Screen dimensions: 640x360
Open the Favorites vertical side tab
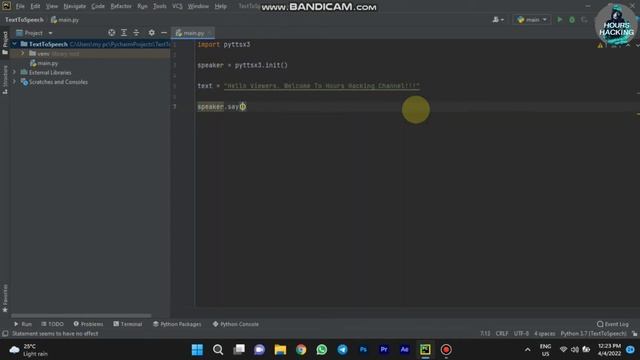coord(5,298)
